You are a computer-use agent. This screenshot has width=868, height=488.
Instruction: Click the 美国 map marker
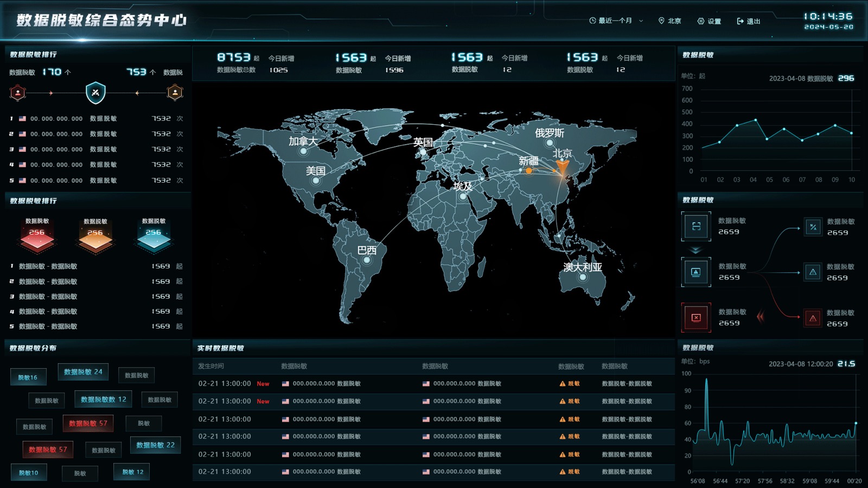pos(316,181)
